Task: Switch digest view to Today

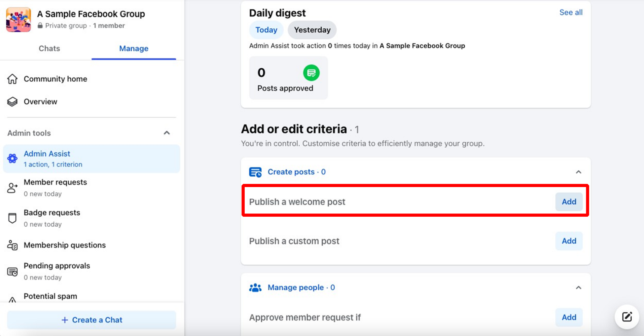Action: coord(266,30)
